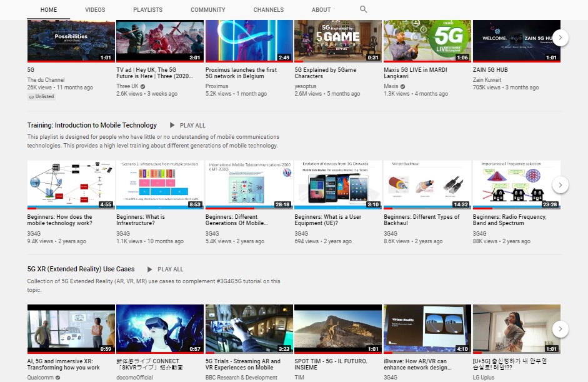Open iBwave AR/VR network design thumbnail
This screenshot has width=588, height=382.
click(427, 329)
